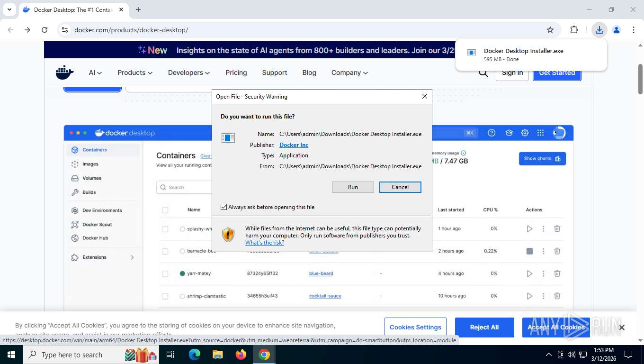This screenshot has width=644, height=364.
Task: Open the notification center icon
Action: 628,355
